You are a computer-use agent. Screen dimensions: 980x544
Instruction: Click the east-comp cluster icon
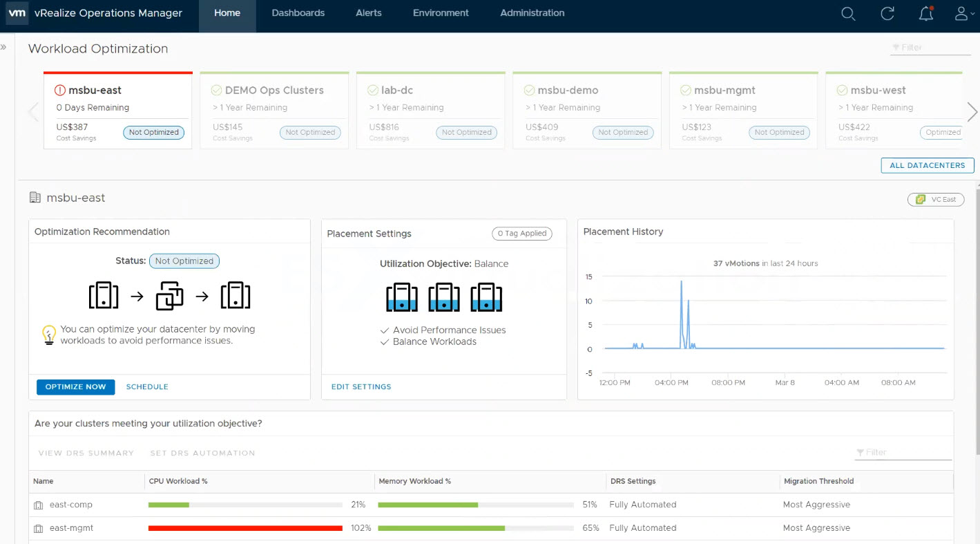(x=39, y=505)
